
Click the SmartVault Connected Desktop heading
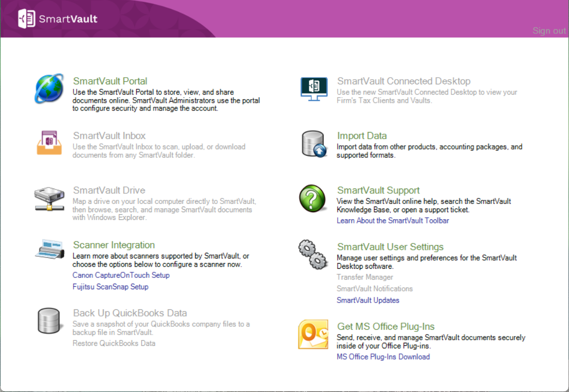[x=403, y=81]
